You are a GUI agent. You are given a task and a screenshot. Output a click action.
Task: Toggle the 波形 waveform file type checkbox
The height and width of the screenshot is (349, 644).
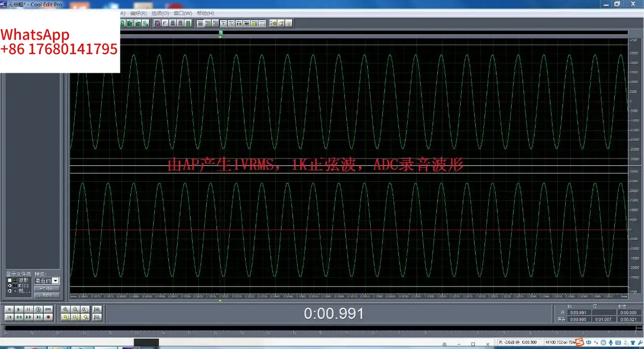click(9, 280)
